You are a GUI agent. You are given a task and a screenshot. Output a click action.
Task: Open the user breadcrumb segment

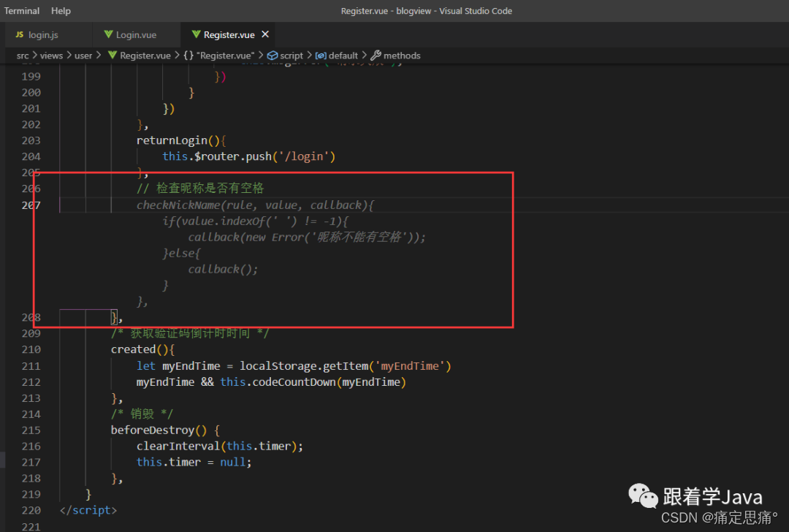click(83, 56)
